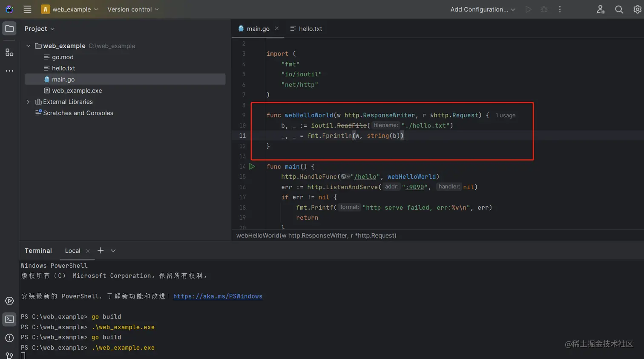The width and height of the screenshot is (644, 359).
Task: Open the aka.ms/PSWindows link
Action: [218, 296]
